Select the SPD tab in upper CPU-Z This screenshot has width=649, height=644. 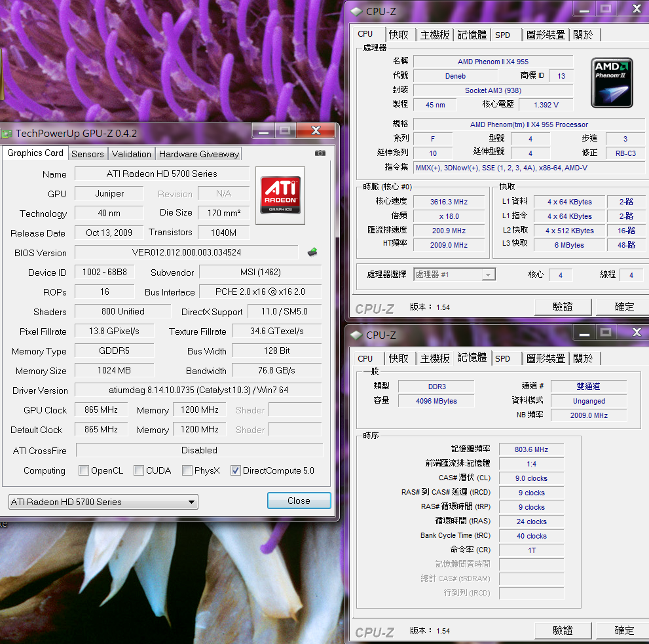point(503,35)
